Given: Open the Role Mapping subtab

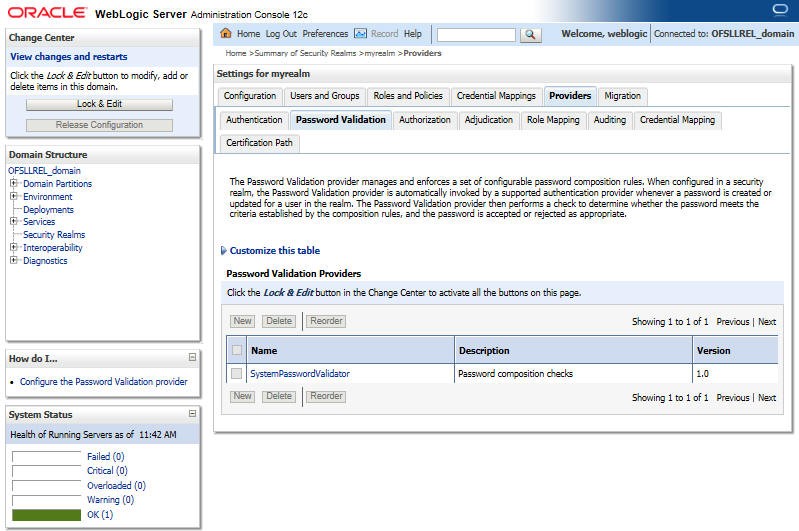Looking at the screenshot, I should pos(553,120).
